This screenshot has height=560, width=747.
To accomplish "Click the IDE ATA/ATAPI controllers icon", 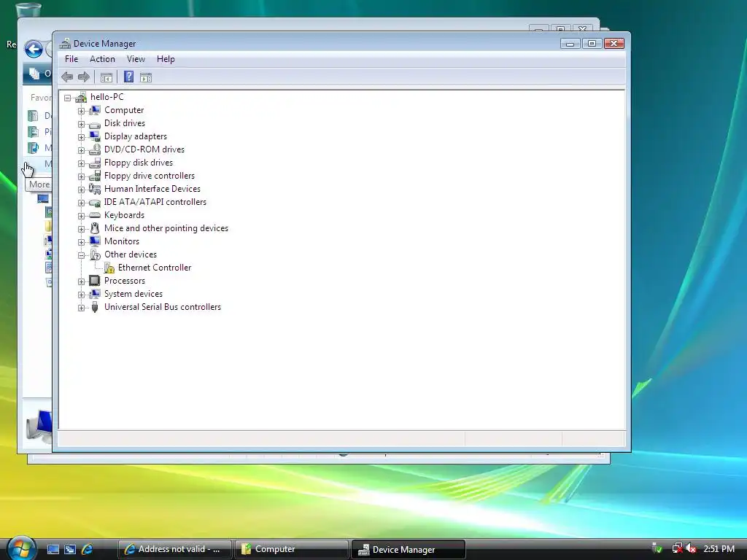I will [x=95, y=203].
